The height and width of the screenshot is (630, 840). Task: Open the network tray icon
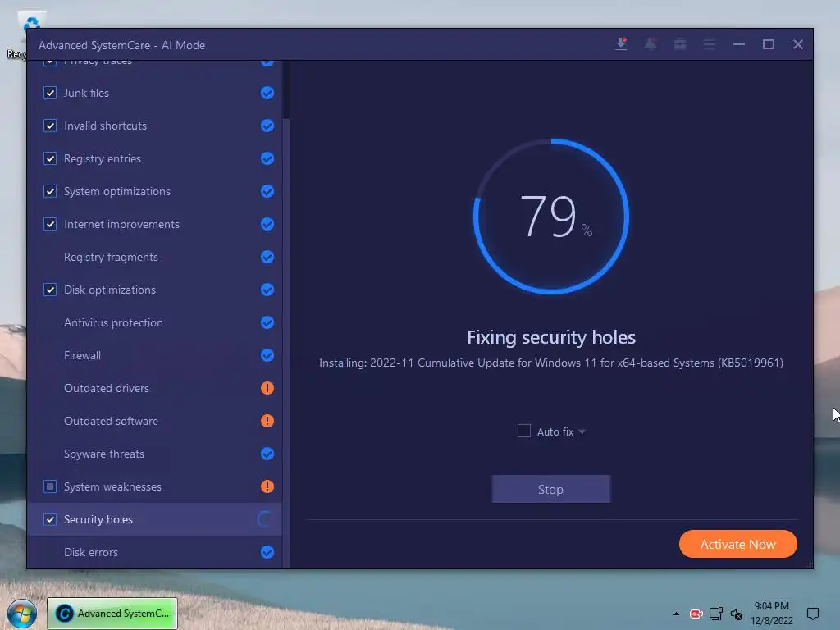point(715,614)
